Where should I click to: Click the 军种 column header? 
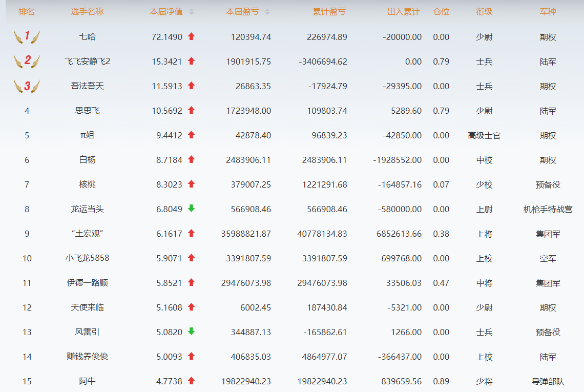click(548, 12)
